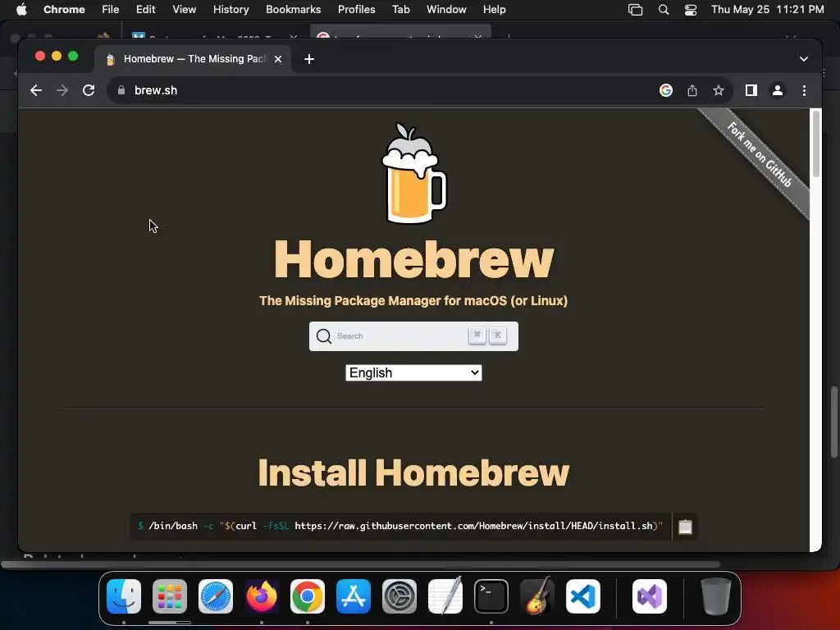Open the English language dropdown
The height and width of the screenshot is (630, 840).
(413, 373)
